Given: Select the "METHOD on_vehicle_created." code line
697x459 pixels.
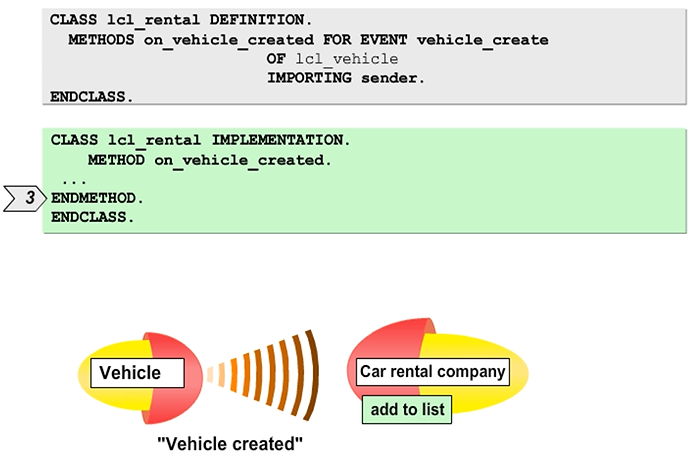Looking at the screenshot, I should [x=210, y=160].
